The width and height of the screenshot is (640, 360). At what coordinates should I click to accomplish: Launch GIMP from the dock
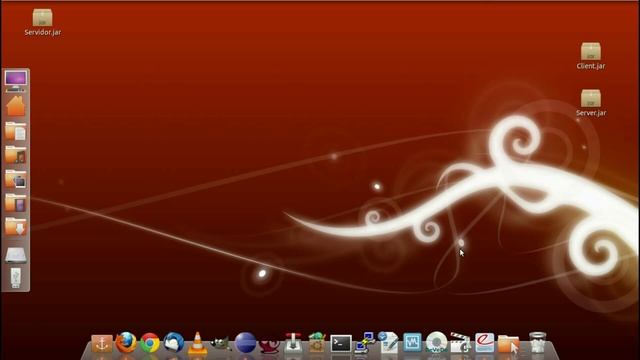click(221, 344)
